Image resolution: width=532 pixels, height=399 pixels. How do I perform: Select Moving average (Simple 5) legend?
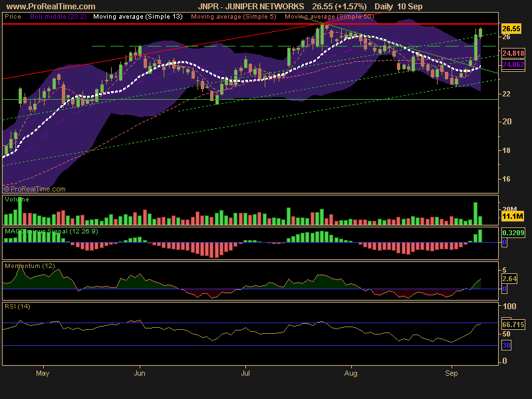point(233,16)
